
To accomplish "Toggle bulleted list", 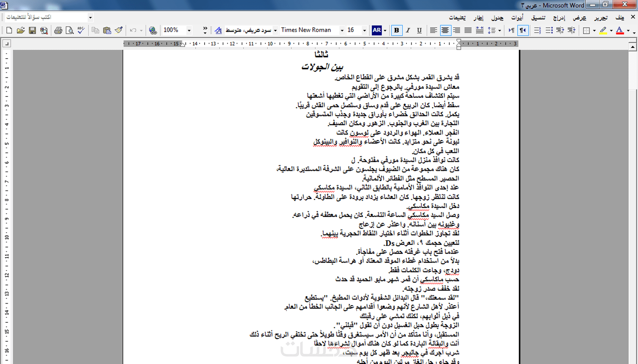I will pos(549,30).
